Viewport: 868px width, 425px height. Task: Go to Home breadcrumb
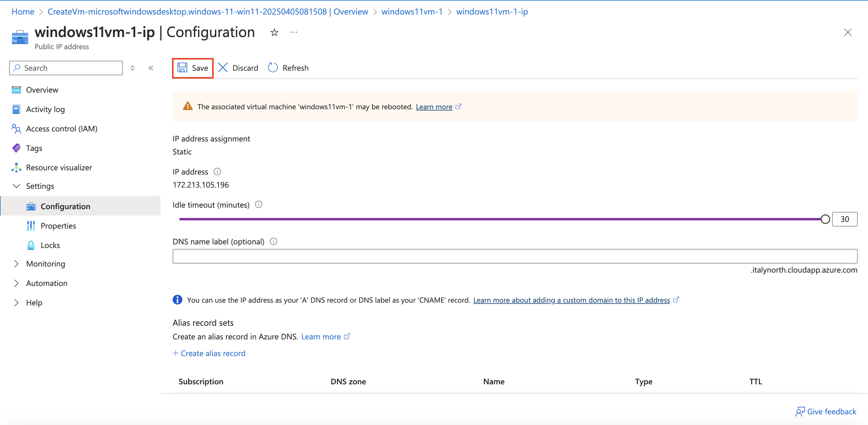click(x=22, y=12)
